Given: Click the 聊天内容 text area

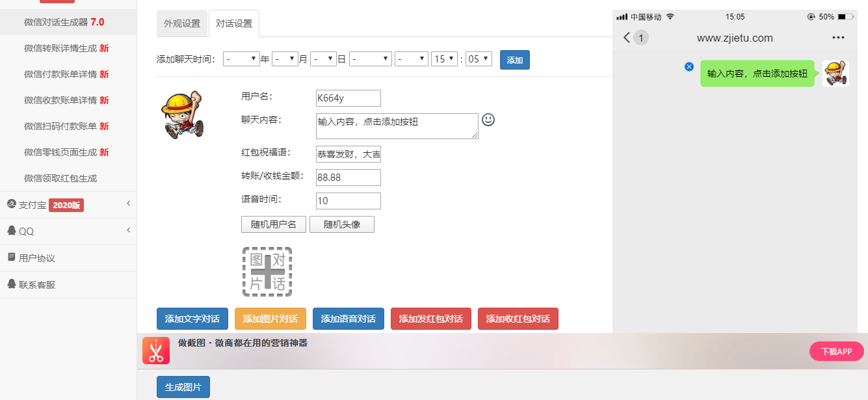Looking at the screenshot, I should [x=397, y=126].
